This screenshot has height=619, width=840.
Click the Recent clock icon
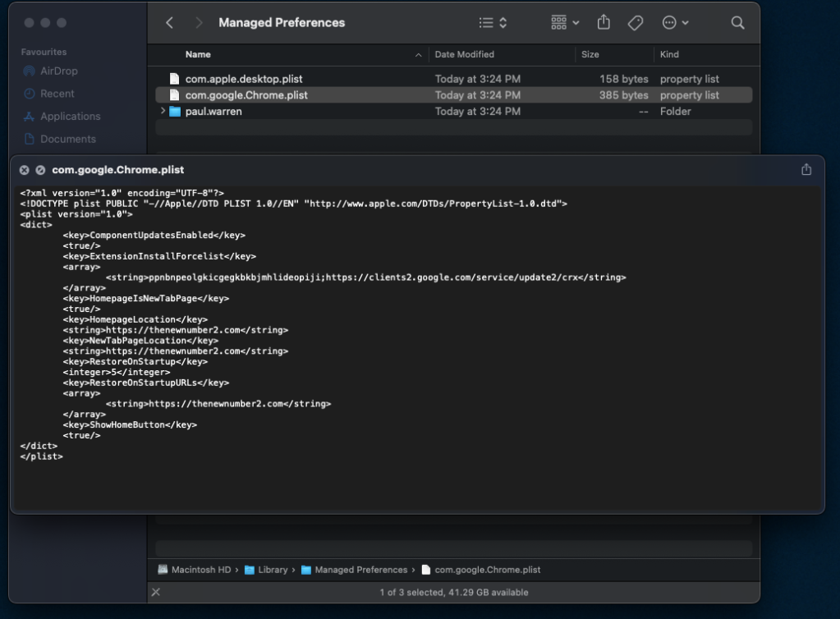pos(29,93)
